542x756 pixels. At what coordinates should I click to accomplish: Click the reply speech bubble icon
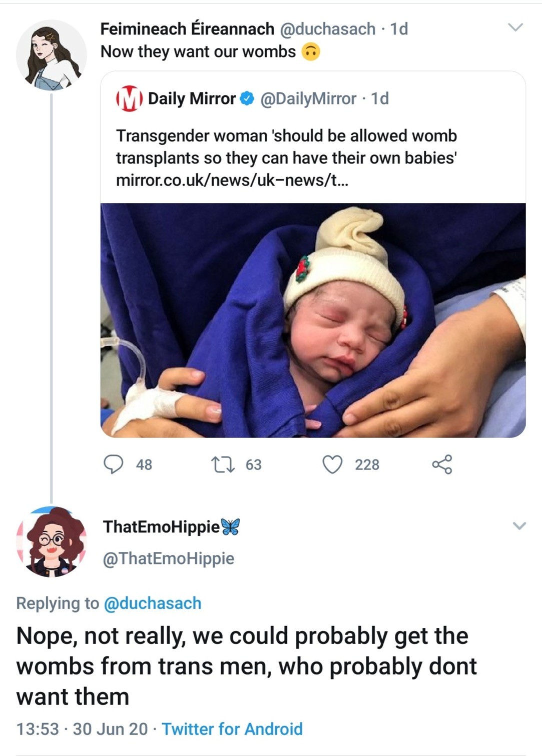[114, 464]
